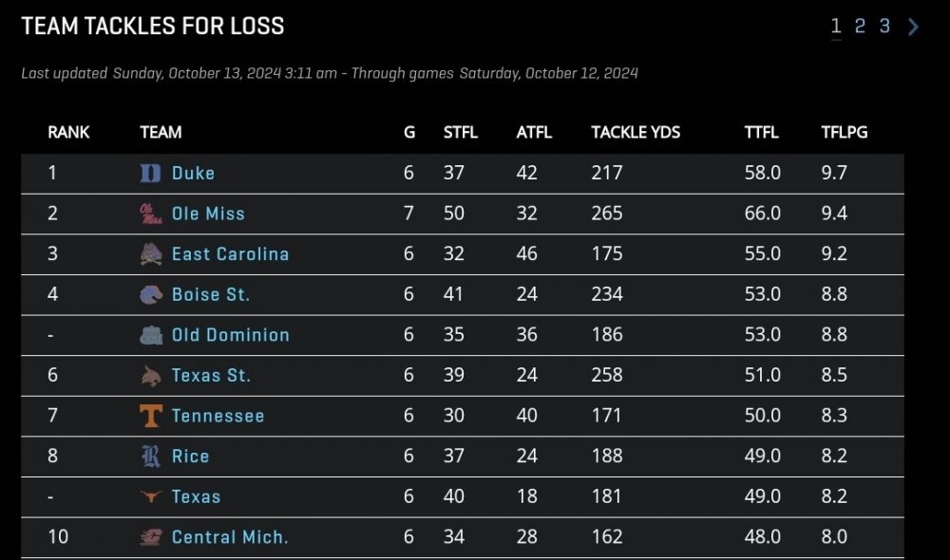Click the Texas longhorn logo icon
Screen dimensions: 950x560
tap(150, 496)
